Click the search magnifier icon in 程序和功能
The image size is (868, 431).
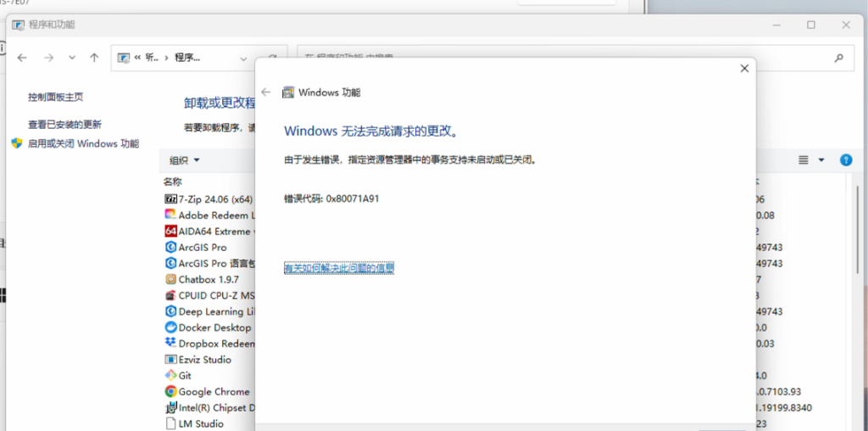[x=839, y=58]
